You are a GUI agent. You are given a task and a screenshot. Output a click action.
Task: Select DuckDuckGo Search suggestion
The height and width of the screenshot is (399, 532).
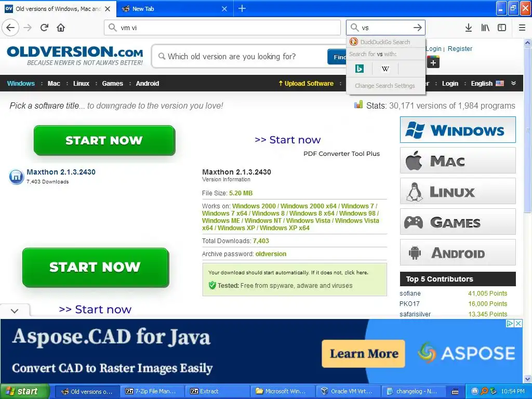click(386, 42)
